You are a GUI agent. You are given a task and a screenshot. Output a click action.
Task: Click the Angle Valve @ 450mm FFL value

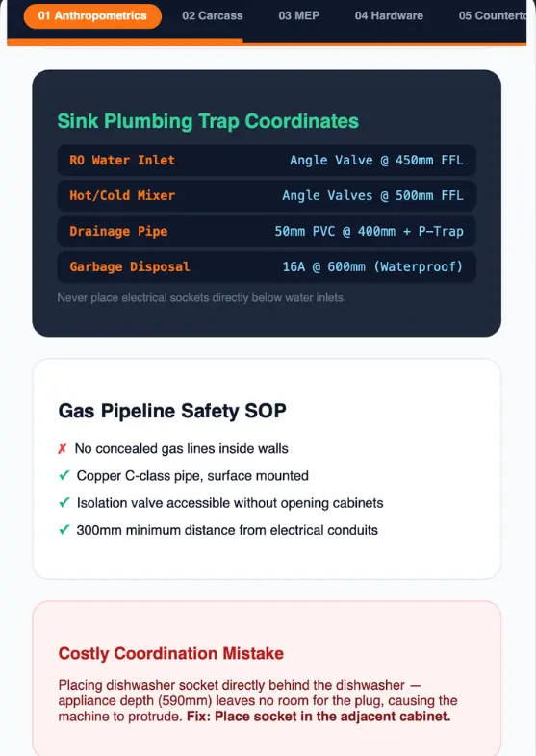(376, 160)
